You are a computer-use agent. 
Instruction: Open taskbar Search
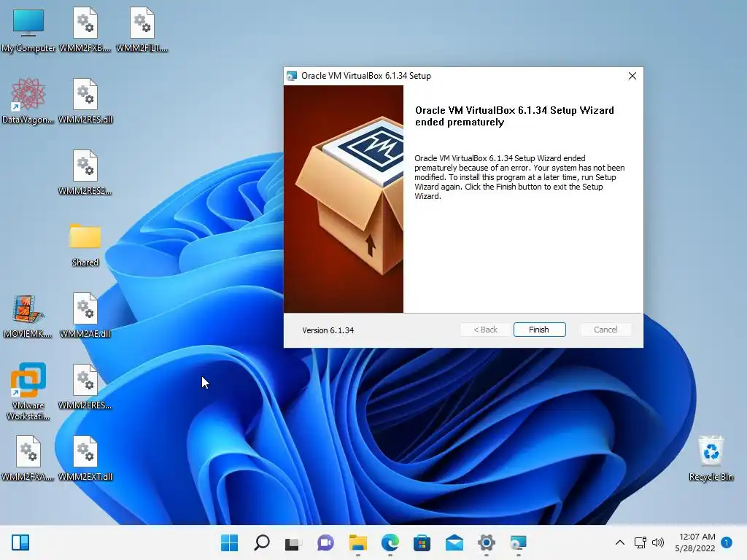(x=262, y=542)
